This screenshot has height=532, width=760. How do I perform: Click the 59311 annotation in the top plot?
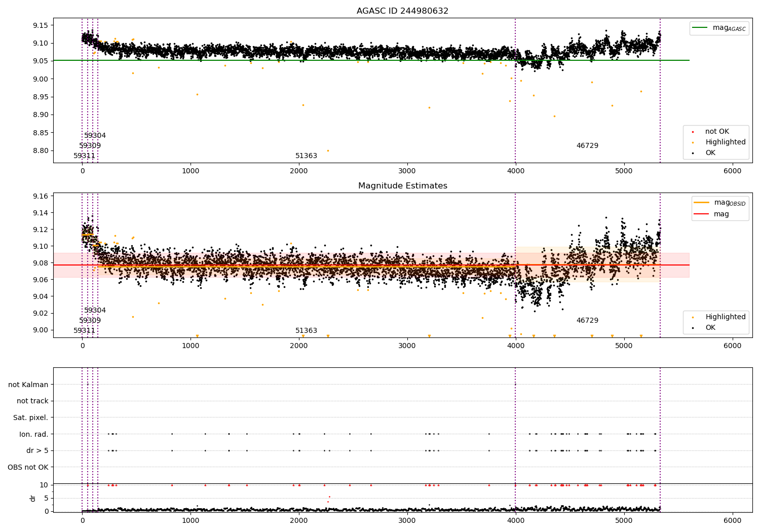point(84,156)
